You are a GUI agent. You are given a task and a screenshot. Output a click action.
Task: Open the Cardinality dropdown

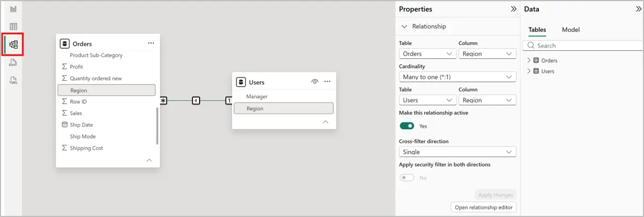coord(457,77)
